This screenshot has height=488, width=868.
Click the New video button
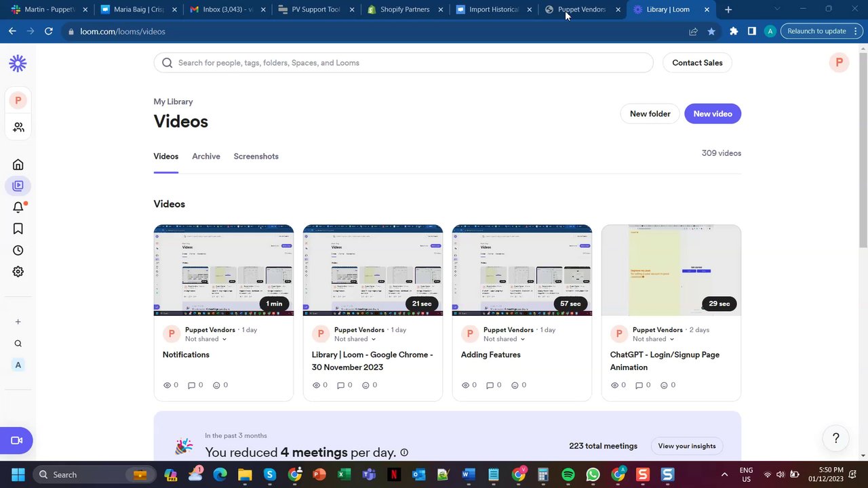[x=713, y=114]
